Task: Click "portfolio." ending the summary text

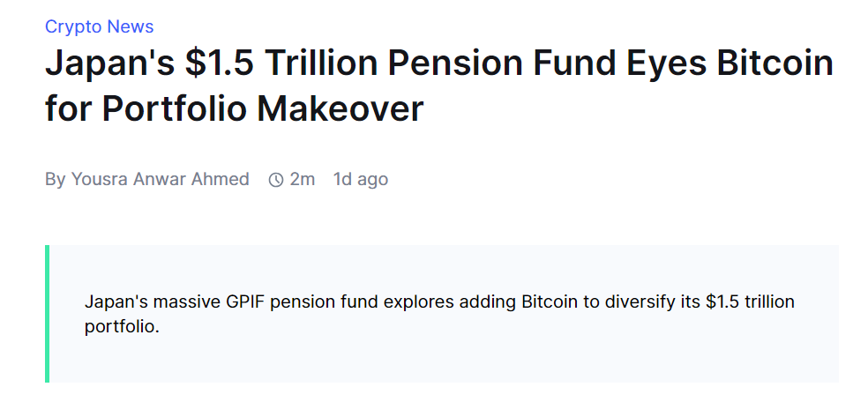Action: coord(122,326)
